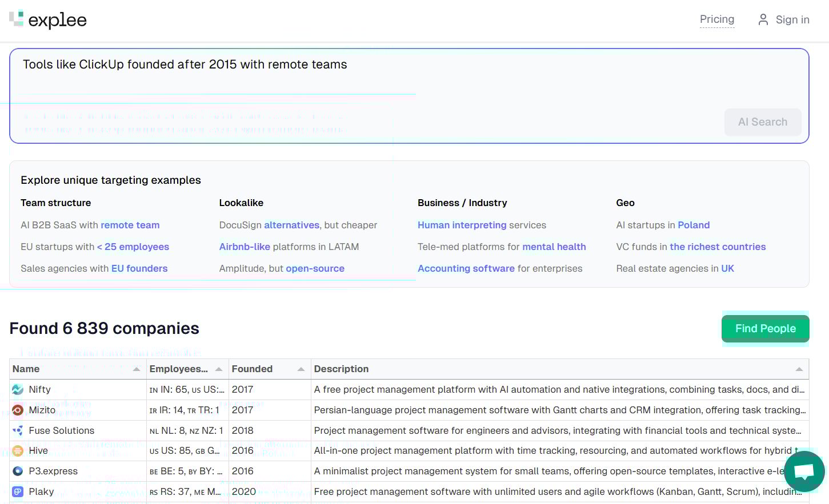
Task: Click the Fuse Solutions logo icon
Action: pos(18,430)
